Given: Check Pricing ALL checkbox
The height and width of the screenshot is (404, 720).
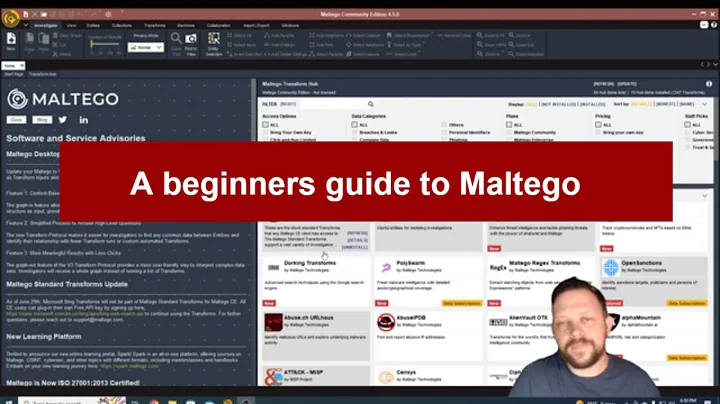Looking at the screenshot, I should (598, 124).
